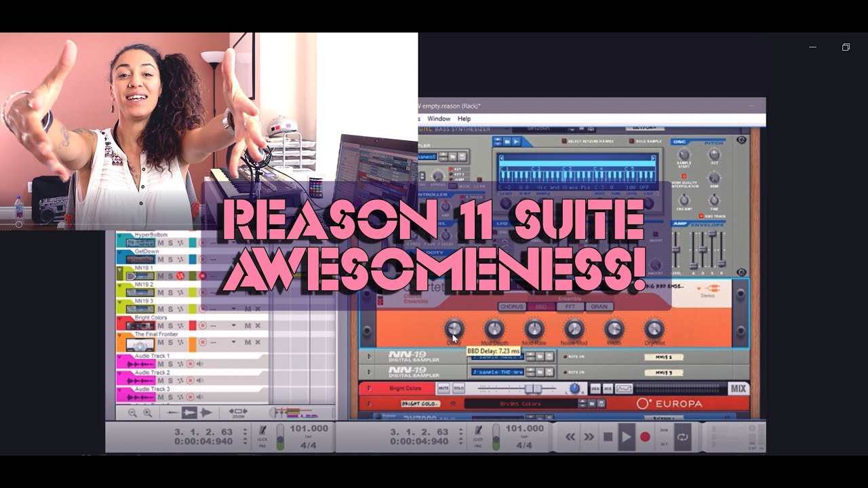Click the SEQ button on Bright Colors channel
This screenshot has width=868, height=488.
(x=595, y=388)
